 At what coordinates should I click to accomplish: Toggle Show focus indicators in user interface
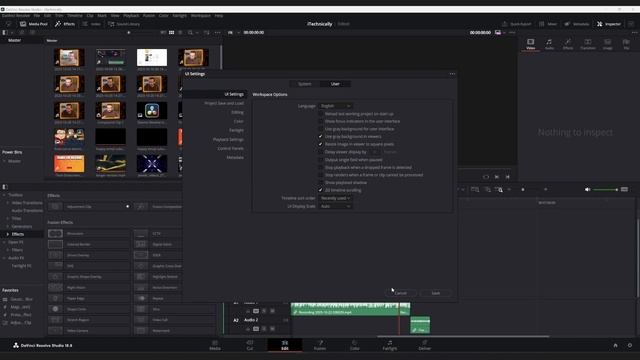(x=320, y=121)
